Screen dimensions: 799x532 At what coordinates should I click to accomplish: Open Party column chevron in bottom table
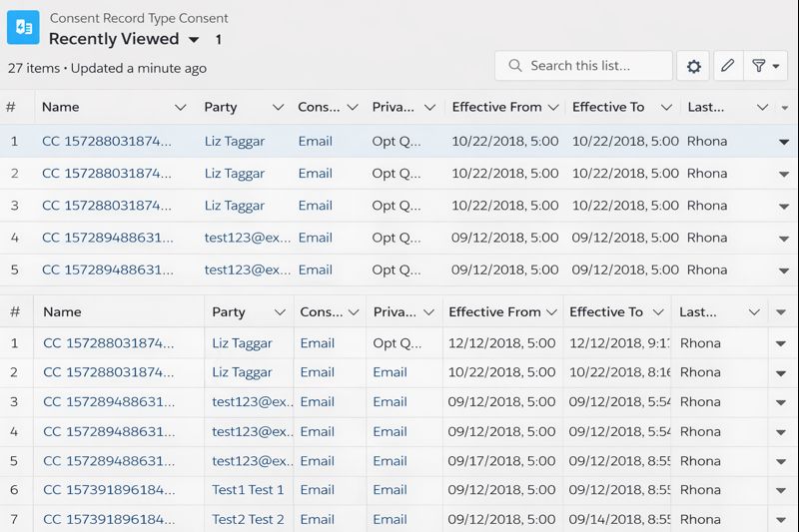tap(281, 312)
